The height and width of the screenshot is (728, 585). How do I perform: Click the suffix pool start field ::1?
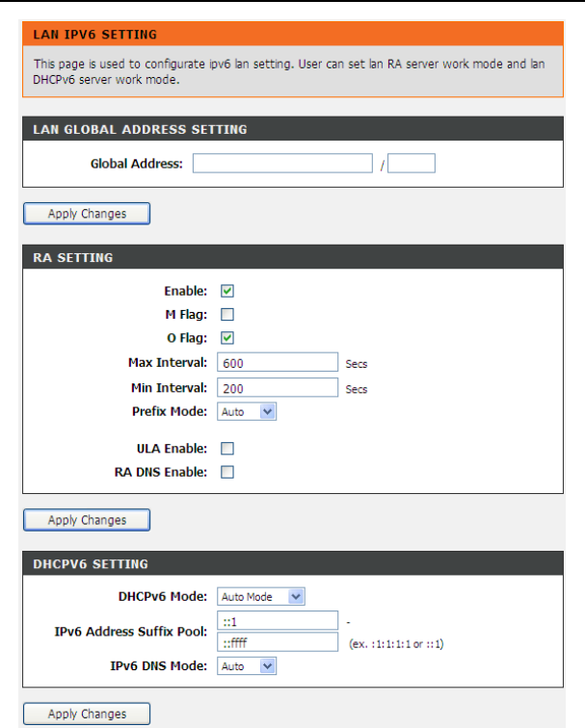(278, 621)
